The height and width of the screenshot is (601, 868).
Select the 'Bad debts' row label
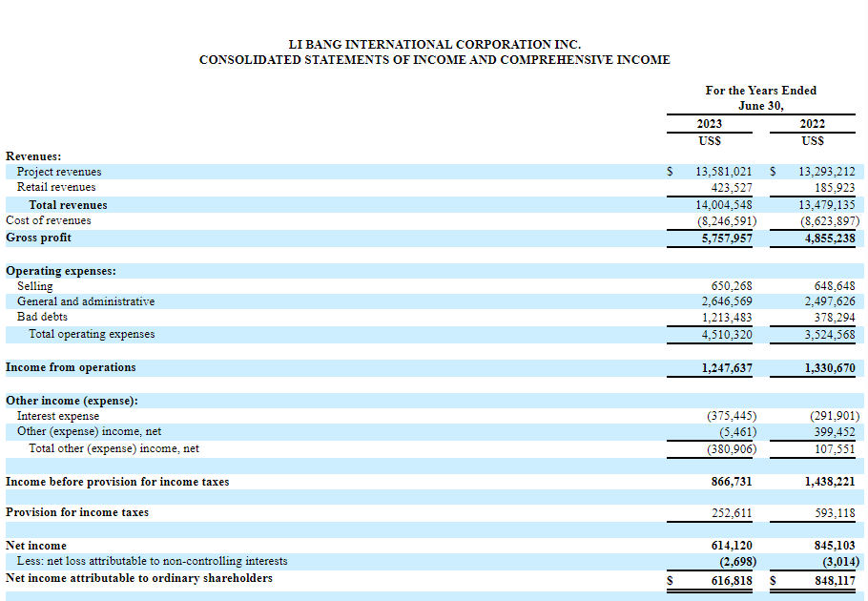(x=42, y=317)
